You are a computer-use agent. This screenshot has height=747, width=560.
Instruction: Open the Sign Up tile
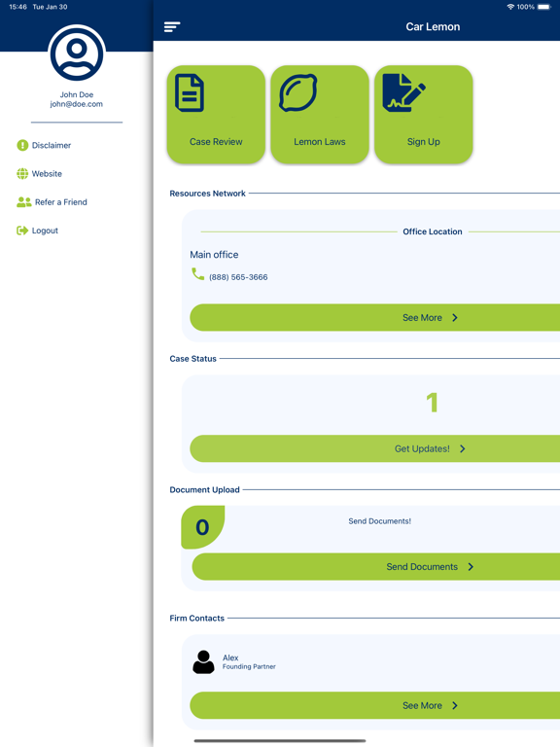click(x=423, y=115)
